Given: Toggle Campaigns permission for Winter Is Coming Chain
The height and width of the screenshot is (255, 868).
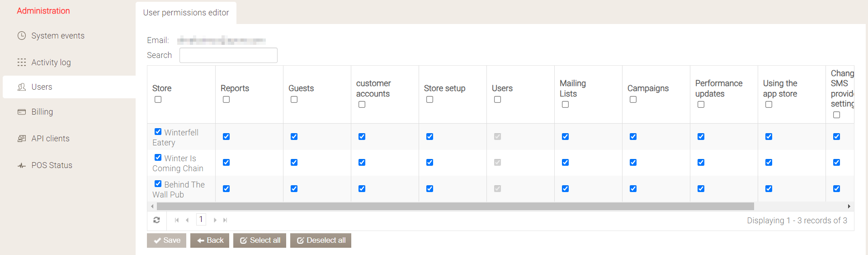Looking at the screenshot, I should 633,163.
